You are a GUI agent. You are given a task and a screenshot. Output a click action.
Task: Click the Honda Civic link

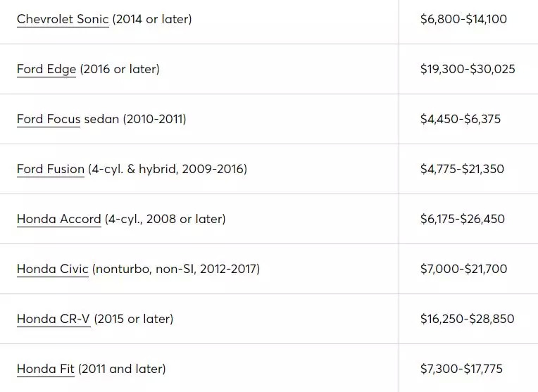coord(53,269)
